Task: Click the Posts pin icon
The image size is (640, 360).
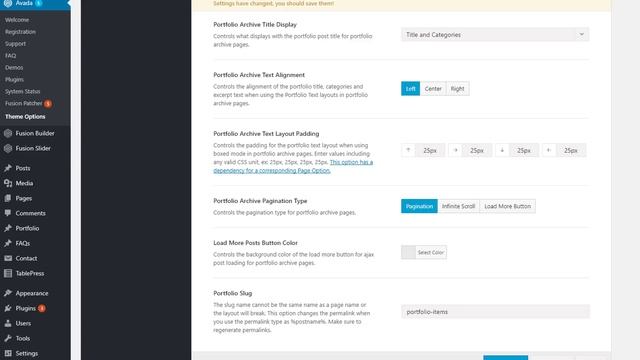Action: point(8,168)
